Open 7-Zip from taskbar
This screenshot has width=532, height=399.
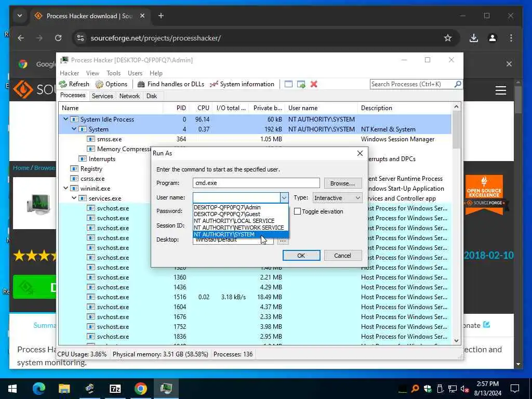pyautogui.click(x=115, y=389)
